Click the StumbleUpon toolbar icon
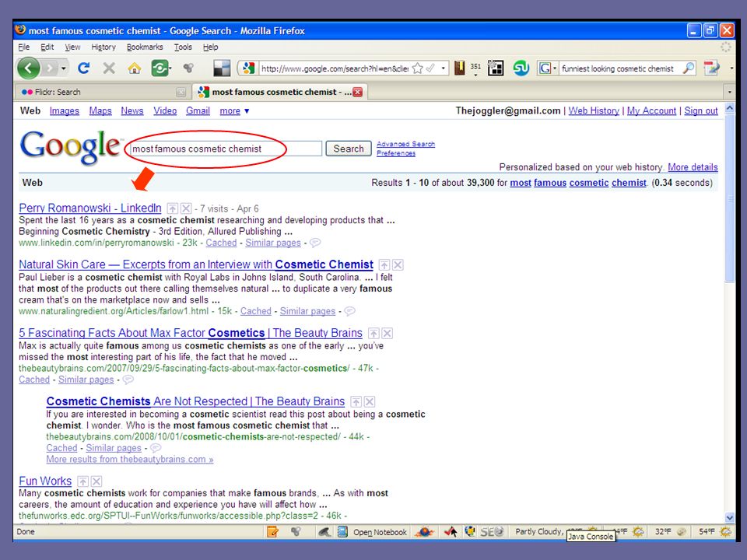 [521, 68]
